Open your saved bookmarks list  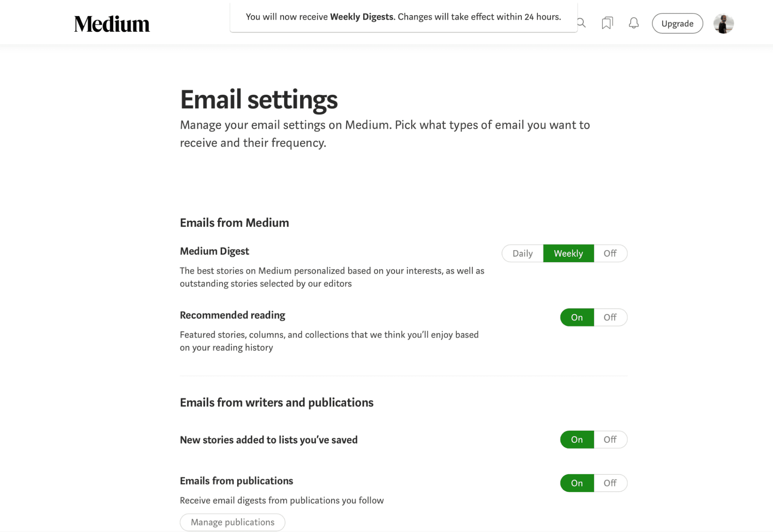point(607,23)
